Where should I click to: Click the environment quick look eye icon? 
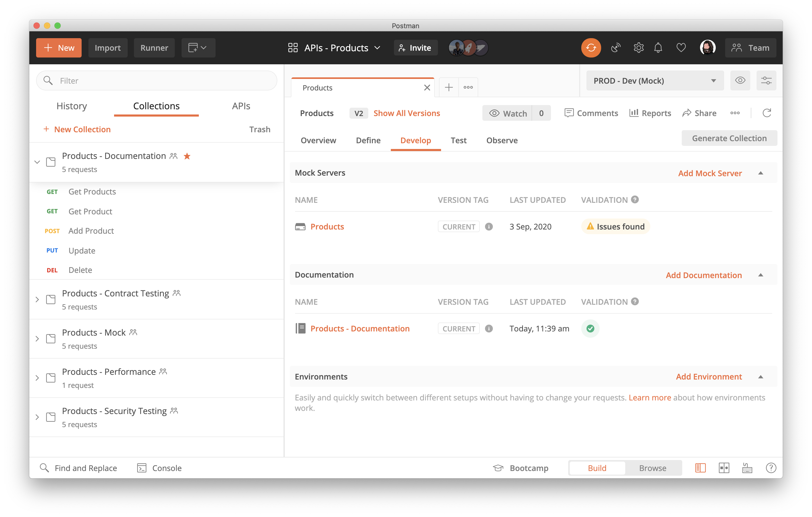coord(740,81)
